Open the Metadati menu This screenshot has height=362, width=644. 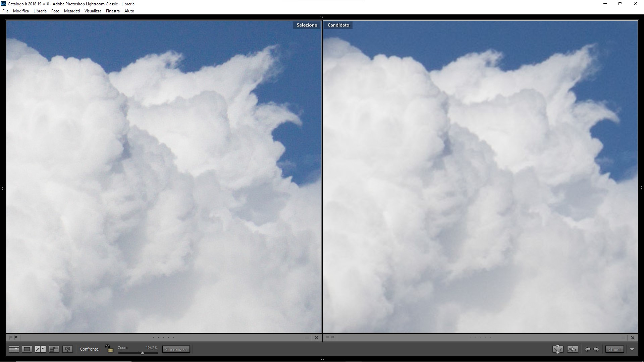click(72, 11)
